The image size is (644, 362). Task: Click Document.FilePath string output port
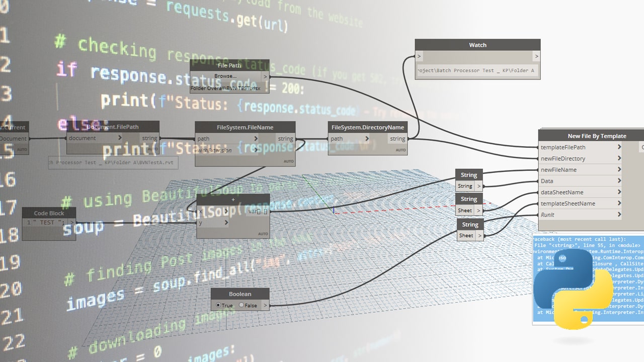[x=149, y=138]
